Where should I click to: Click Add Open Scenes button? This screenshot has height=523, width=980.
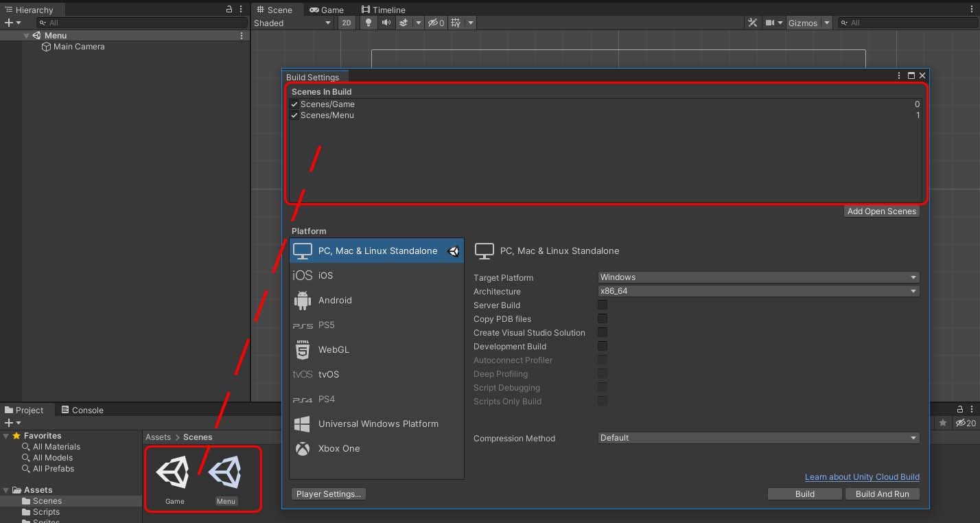pyautogui.click(x=882, y=211)
